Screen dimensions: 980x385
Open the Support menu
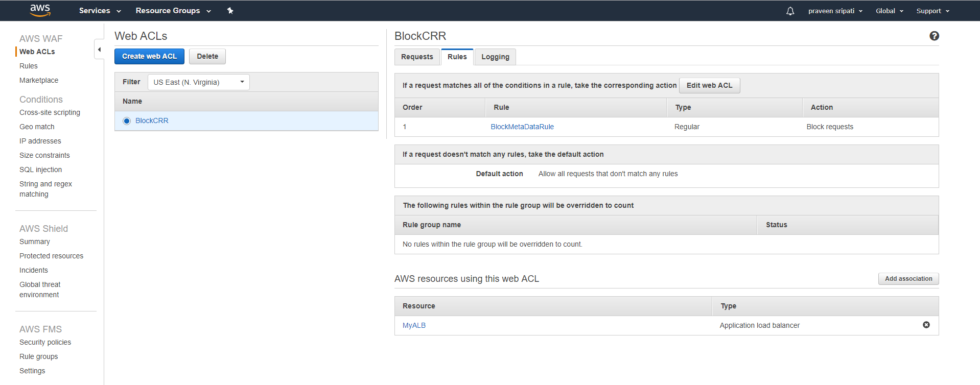coord(932,11)
